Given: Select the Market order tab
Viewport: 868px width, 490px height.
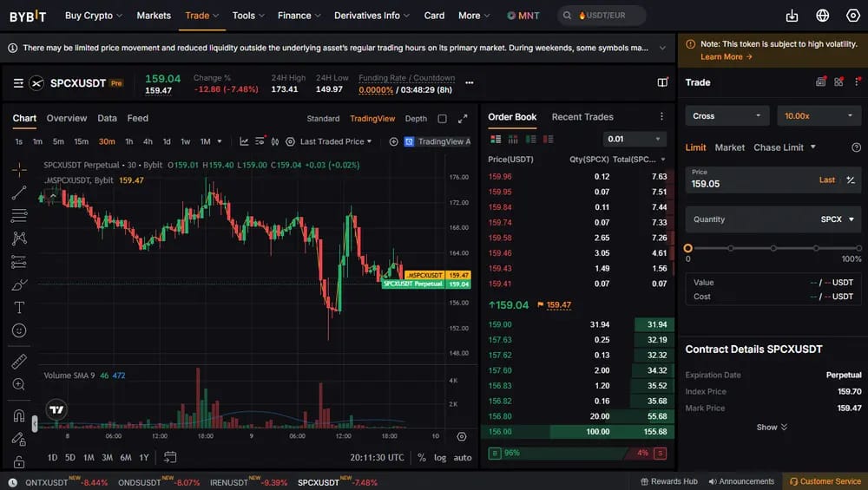Looking at the screenshot, I should pyautogui.click(x=730, y=147).
